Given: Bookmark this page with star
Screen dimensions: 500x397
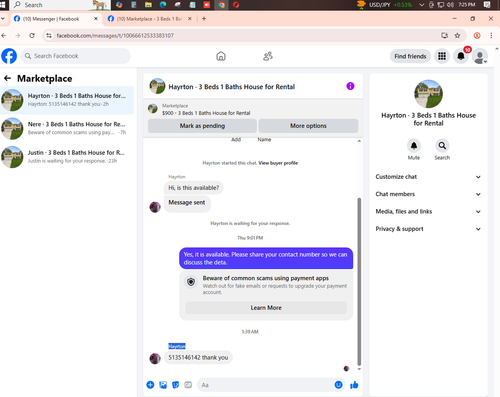Looking at the screenshot, I should [x=457, y=35].
